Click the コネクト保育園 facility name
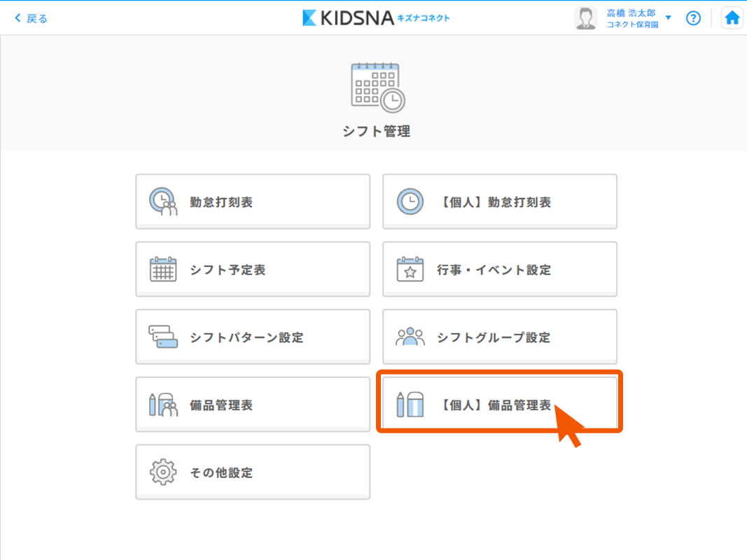Screen dimensions: 747x560 (x=632, y=24)
